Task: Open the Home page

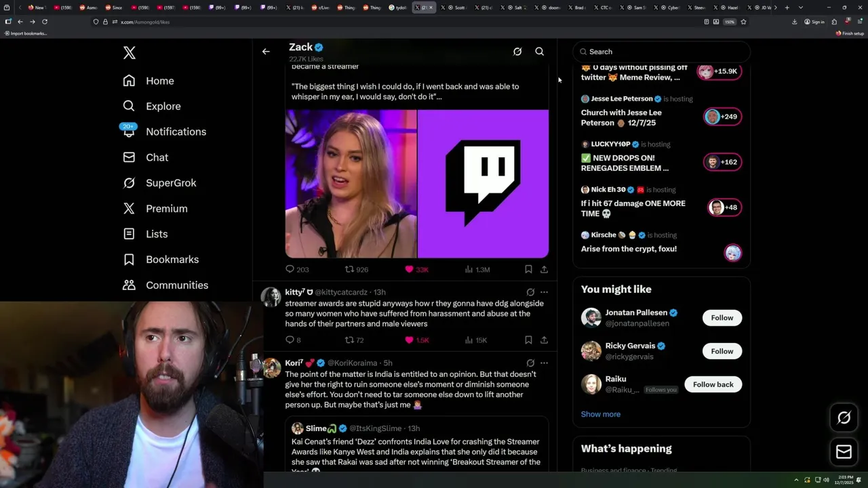Action: tap(149, 81)
